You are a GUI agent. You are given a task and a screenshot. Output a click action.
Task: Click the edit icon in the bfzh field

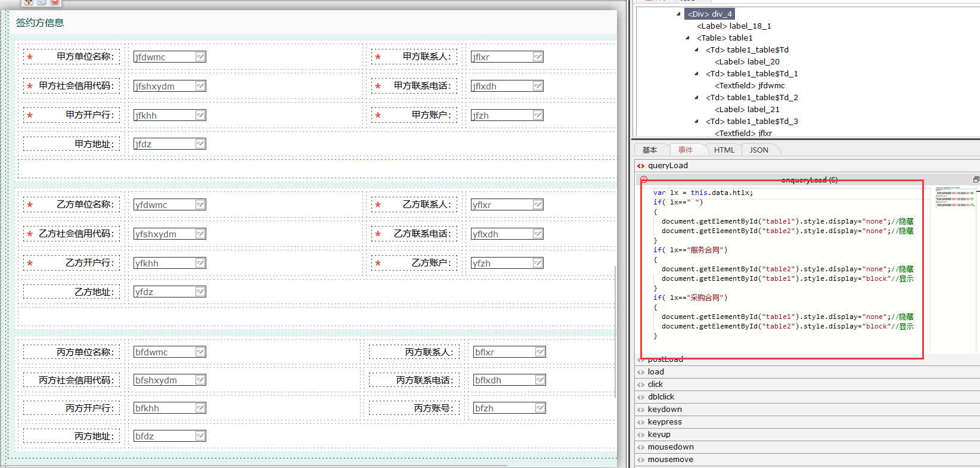pyautogui.click(x=540, y=408)
